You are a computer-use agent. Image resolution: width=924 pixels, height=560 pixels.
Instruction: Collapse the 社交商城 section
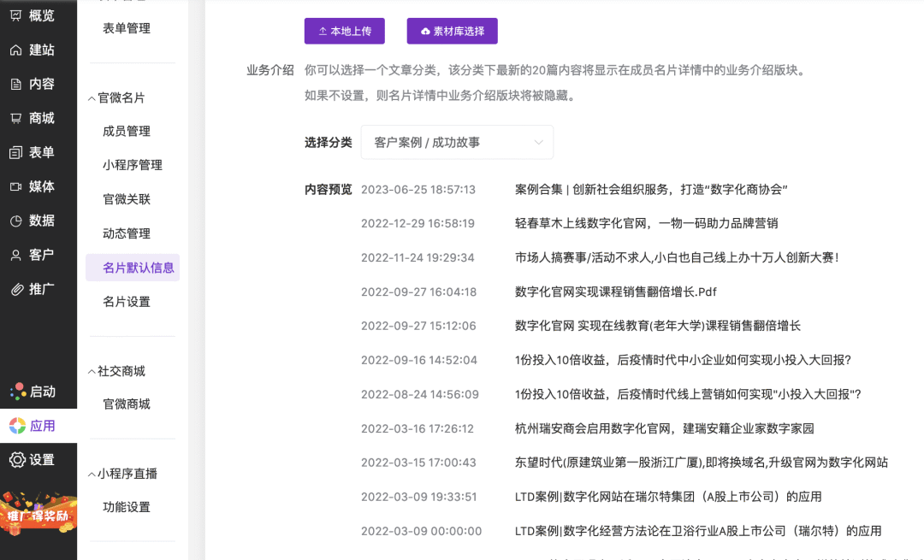(x=92, y=372)
